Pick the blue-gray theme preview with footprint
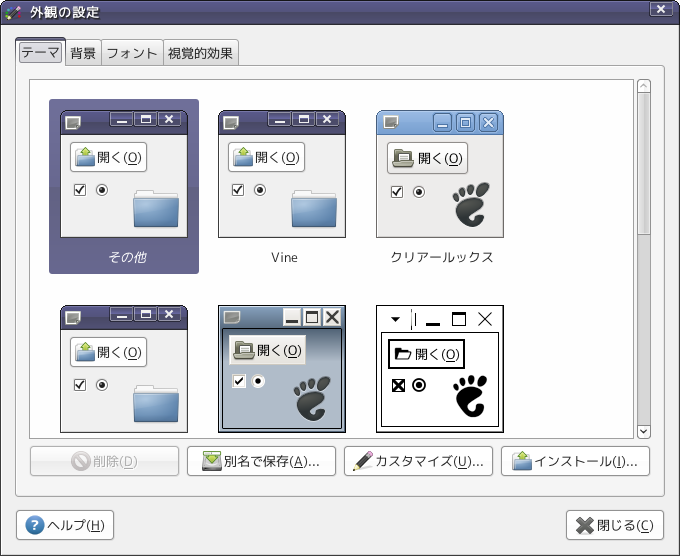 tap(282, 369)
